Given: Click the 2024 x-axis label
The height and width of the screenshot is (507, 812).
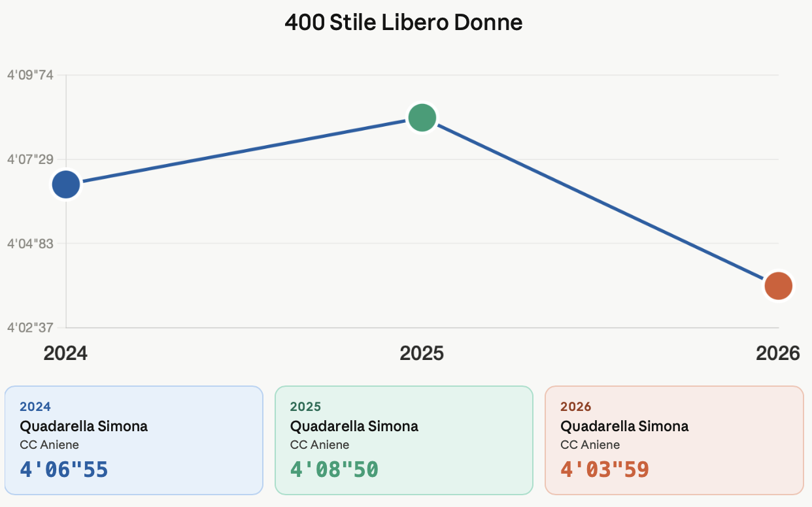Looking at the screenshot, I should click(65, 353).
